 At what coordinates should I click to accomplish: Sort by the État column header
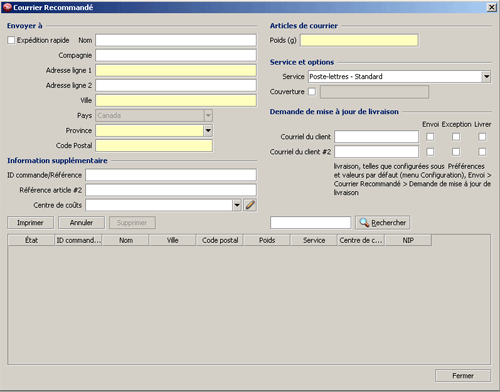coord(31,240)
